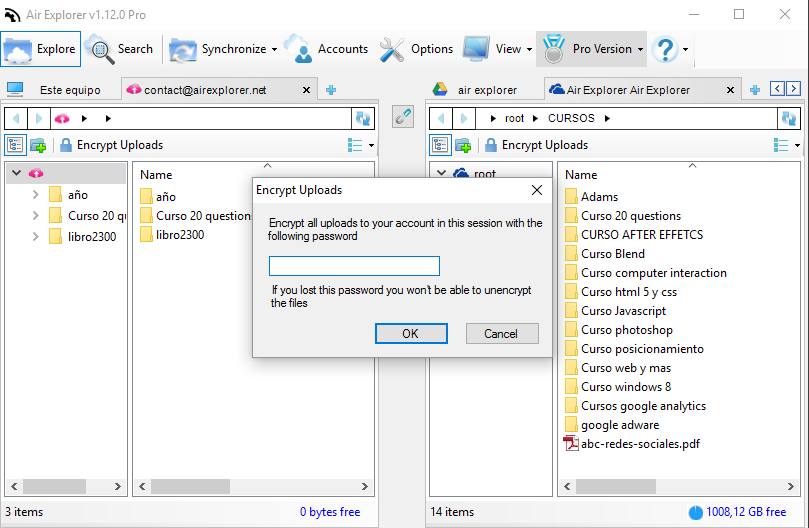Viewport: 809px width, 528px height.
Task: Select the Adams folder
Action: point(591,197)
